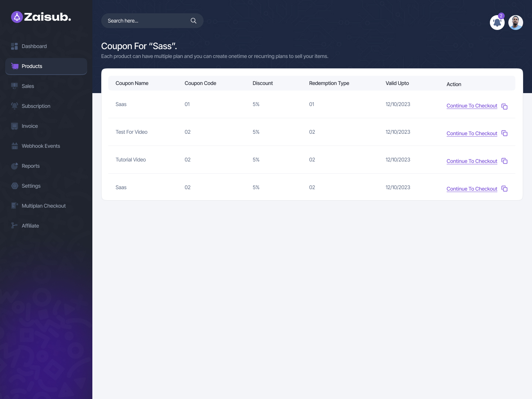Open the profile avatar menu
Screen dimensions: 532x399
coord(515,23)
